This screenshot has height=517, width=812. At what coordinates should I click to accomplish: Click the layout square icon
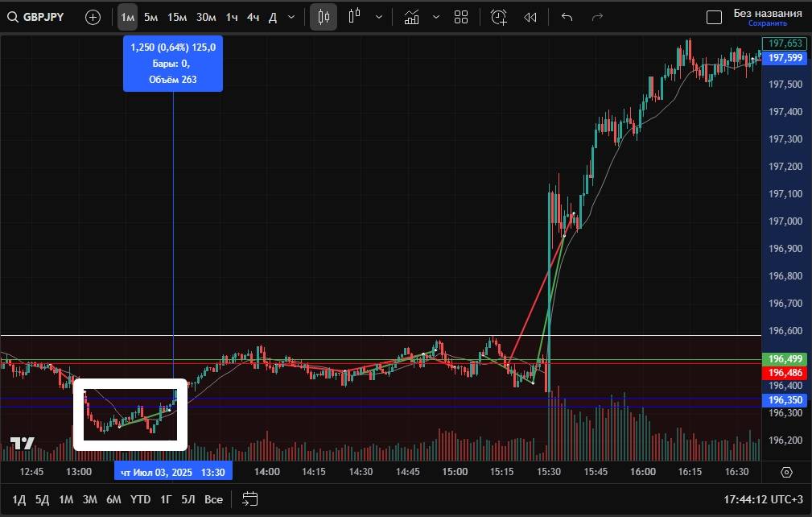714,17
